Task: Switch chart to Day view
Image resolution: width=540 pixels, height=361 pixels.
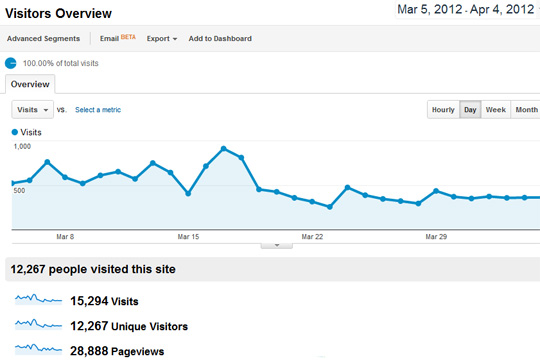Action: [470, 110]
